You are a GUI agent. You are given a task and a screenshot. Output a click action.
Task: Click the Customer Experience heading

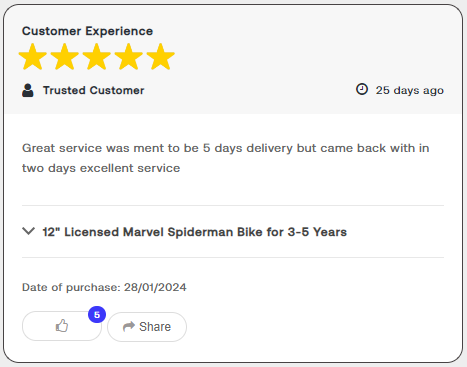pos(87,31)
